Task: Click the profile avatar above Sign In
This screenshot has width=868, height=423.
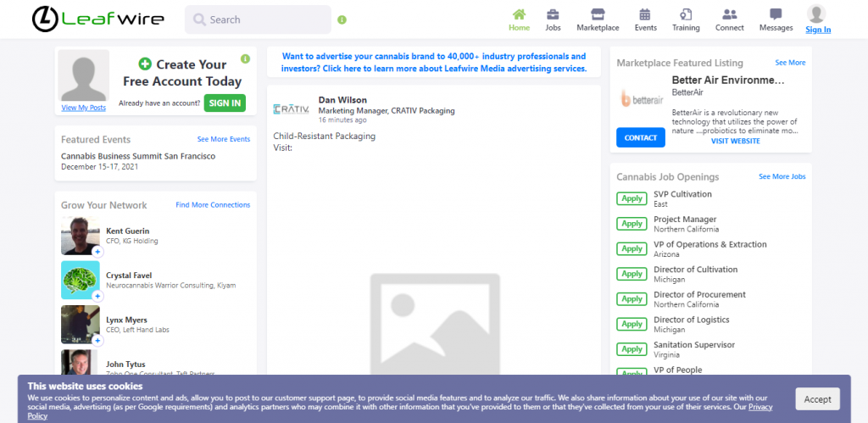Action: [x=816, y=14]
